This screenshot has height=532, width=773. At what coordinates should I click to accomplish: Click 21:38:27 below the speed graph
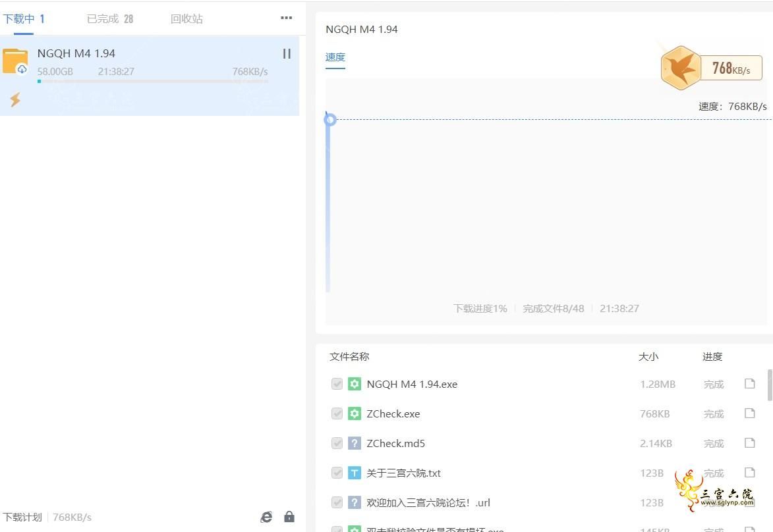point(619,308)
